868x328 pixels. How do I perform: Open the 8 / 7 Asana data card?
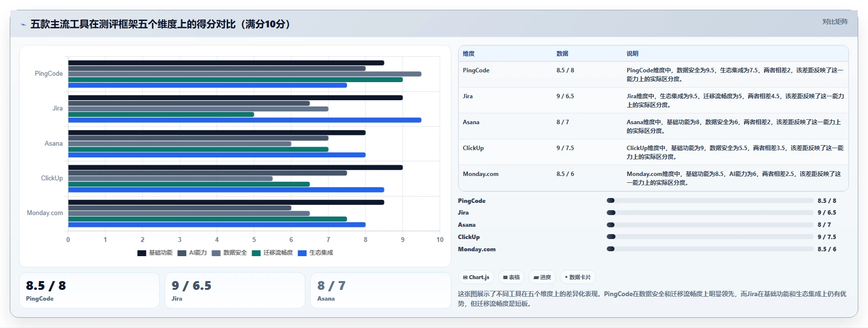pyautogui.click(x=381, y=290)
